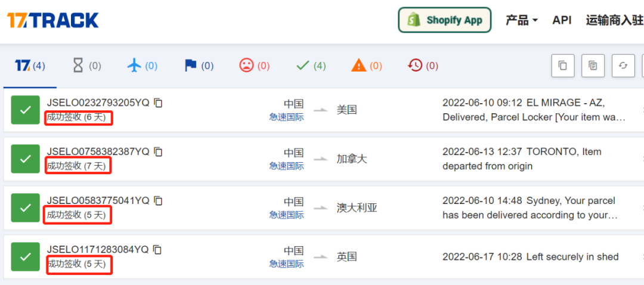Image resolution: width=644 pixels, height=285 pixels.
Task: Open the Shopify App button
Action: point(444,20)
